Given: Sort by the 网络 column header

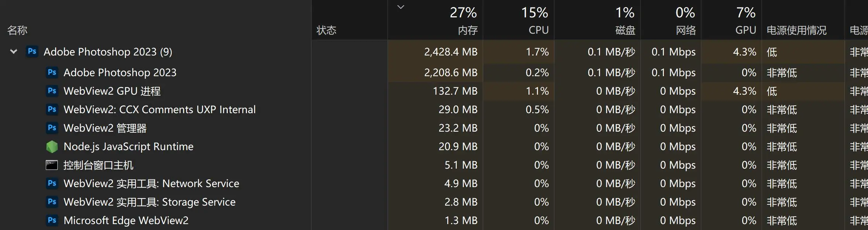Looking at the screenshot, I should click(686, 30).
